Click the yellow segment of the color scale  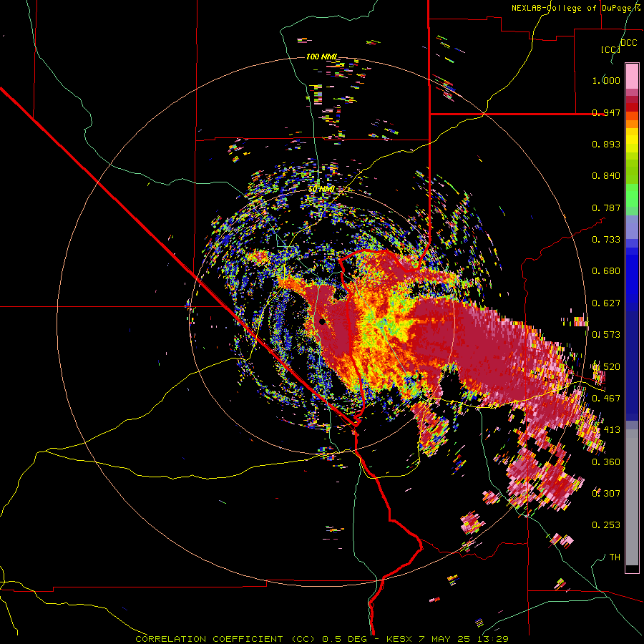click(632, 141)
